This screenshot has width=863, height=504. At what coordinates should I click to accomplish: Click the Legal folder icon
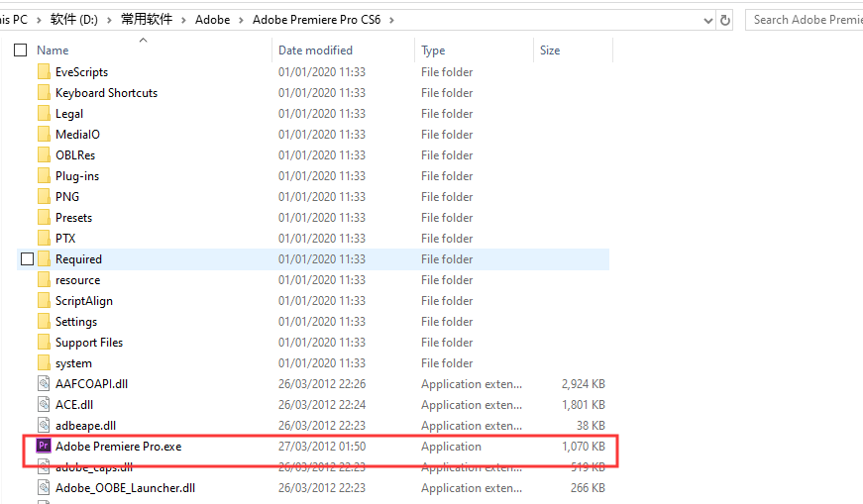(x=44, y=113)
